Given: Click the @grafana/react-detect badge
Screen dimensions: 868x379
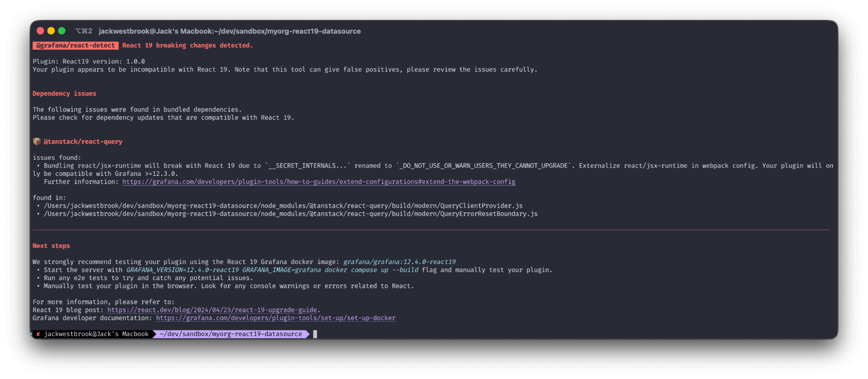Looking at the screenshot, I should [76, 45].
